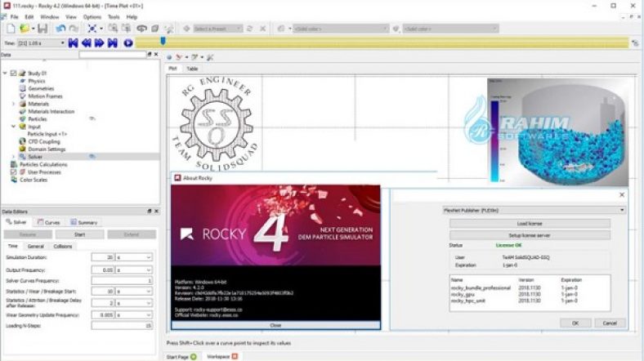Toggle the Study 01 checkbox

14,74
